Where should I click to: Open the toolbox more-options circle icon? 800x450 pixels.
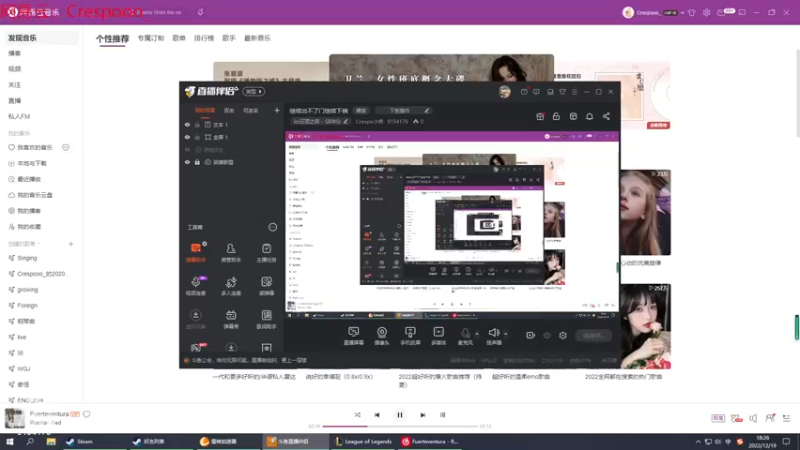click(273, 227)
